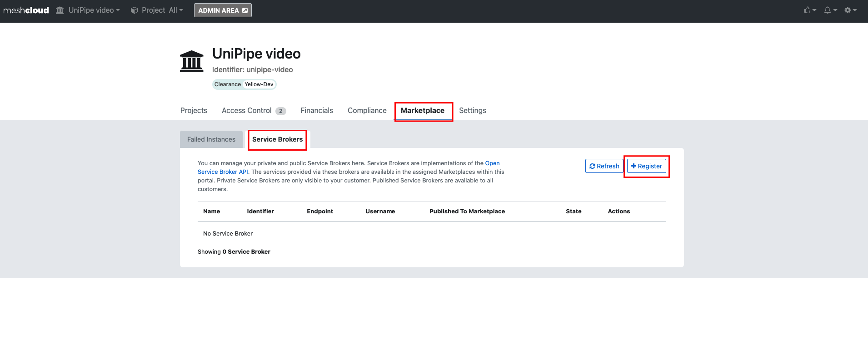Open the settings gear menu
This screenshot has height=349, width=868.
point(850,10)
